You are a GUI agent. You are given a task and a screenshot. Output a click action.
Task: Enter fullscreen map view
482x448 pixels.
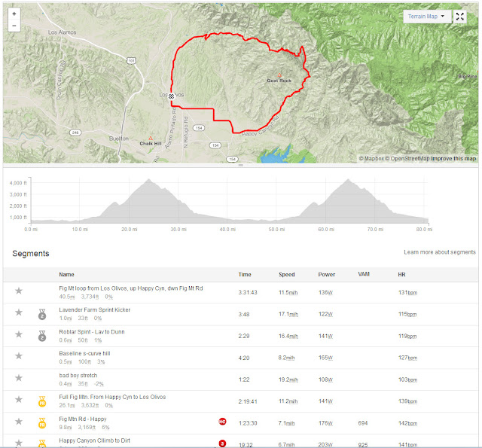pos(460,16)
